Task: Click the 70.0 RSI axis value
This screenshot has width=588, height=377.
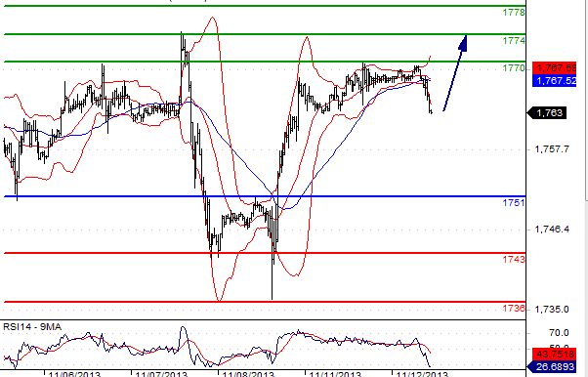Action: pos(559,333)
